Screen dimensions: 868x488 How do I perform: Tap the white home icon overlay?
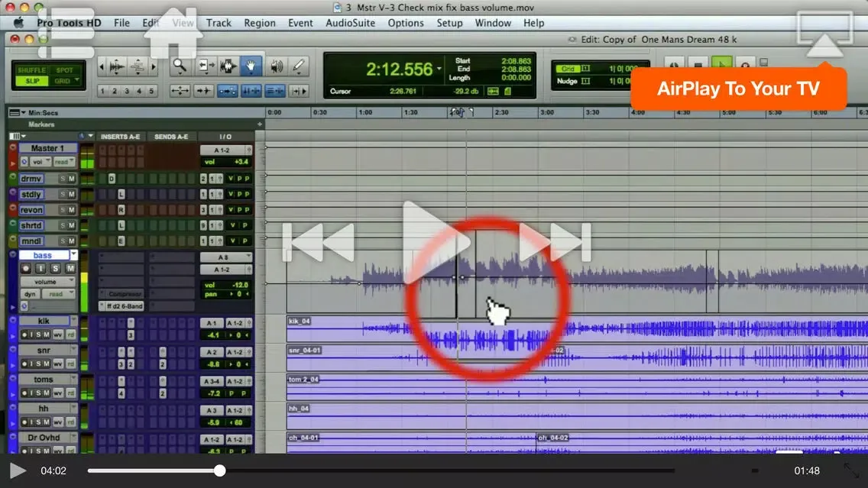[x=173, y=33]
